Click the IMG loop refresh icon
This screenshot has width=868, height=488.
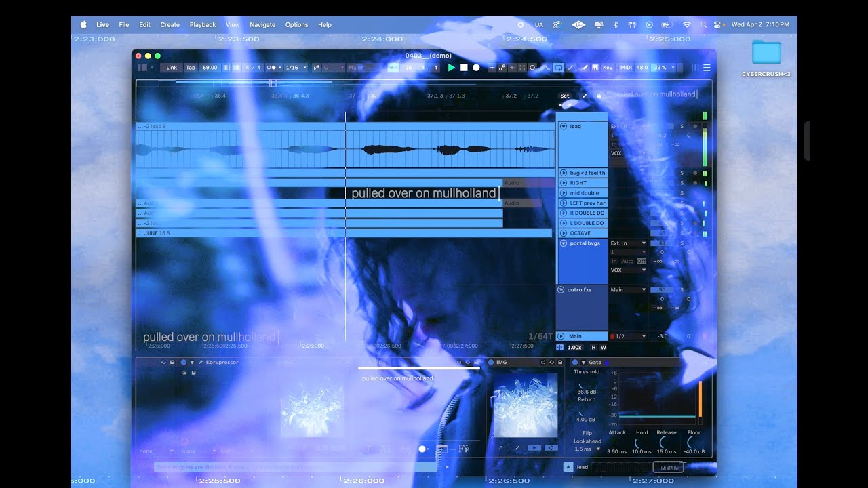tap(551, 448)
